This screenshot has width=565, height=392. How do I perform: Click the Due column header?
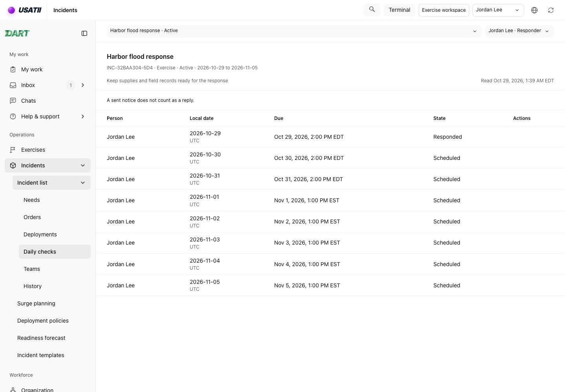279,118
